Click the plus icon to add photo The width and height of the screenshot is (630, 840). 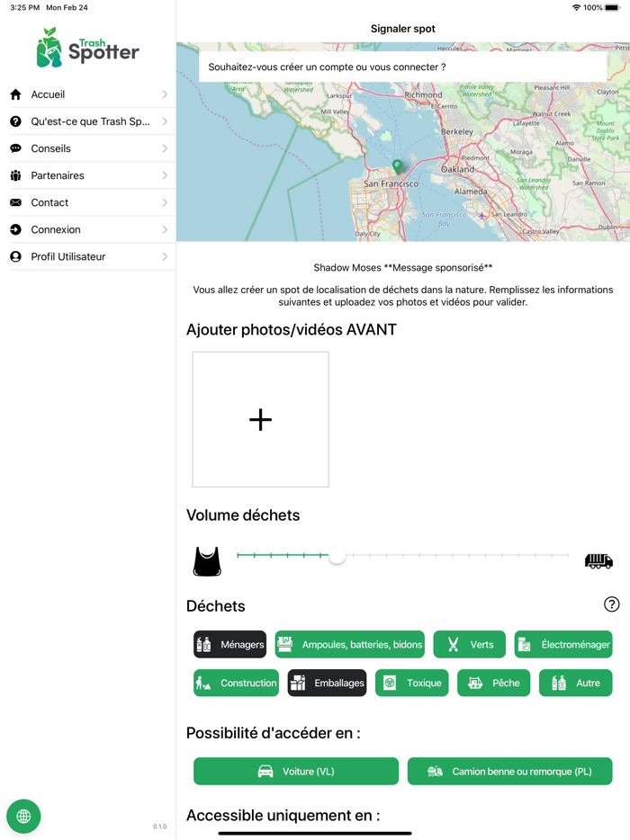coord(261,419)
